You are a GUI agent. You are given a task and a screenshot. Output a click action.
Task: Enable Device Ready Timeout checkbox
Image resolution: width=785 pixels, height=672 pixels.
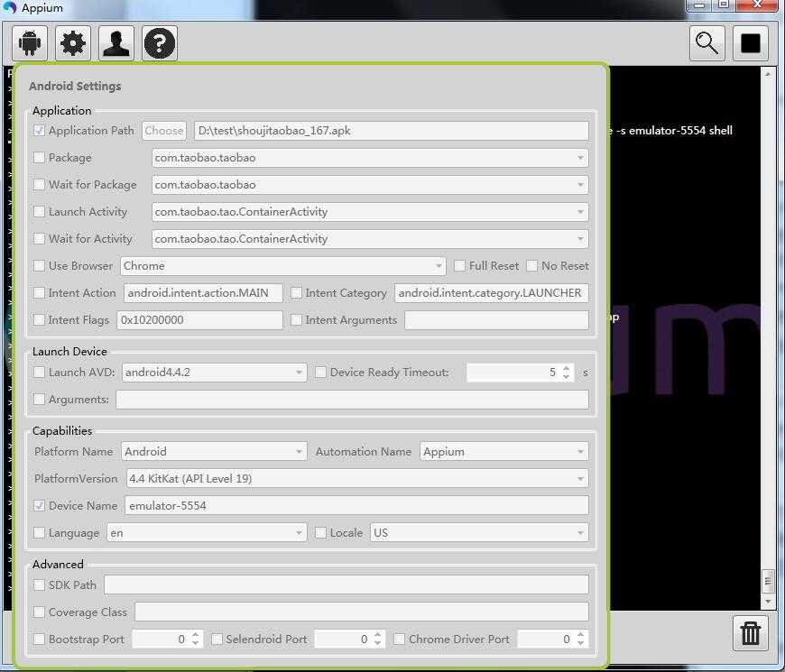pyautogui.click(x=321, y=373)
